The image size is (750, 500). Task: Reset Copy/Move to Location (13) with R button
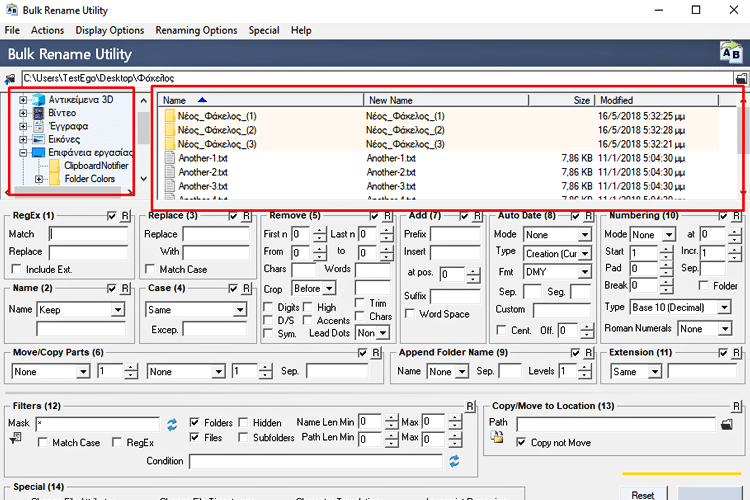click(736, 407)
